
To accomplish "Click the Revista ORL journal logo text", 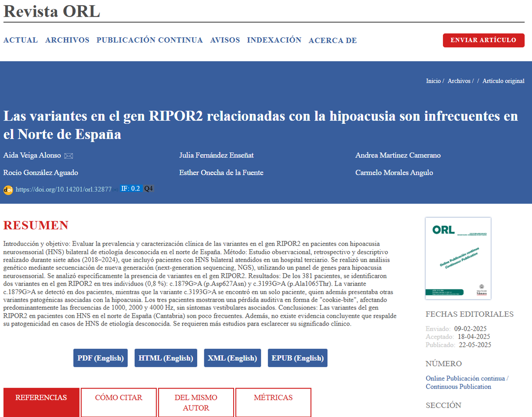I will (51, 12).
